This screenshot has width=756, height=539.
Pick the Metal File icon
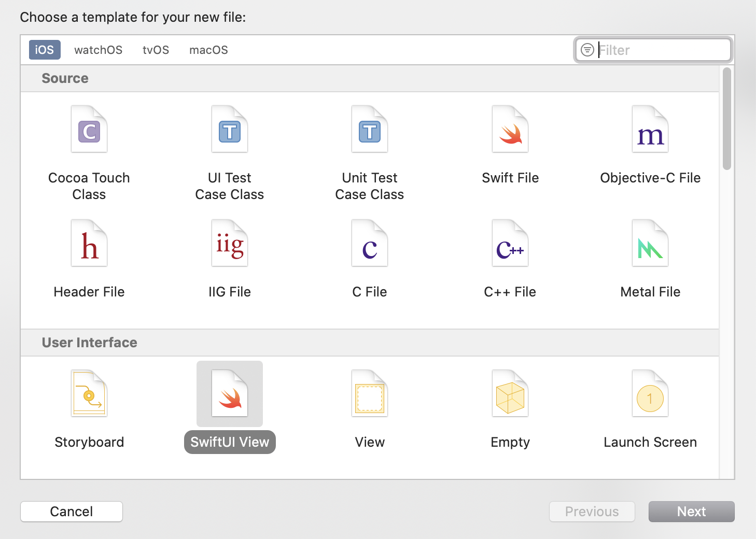(x=650, y=243)
